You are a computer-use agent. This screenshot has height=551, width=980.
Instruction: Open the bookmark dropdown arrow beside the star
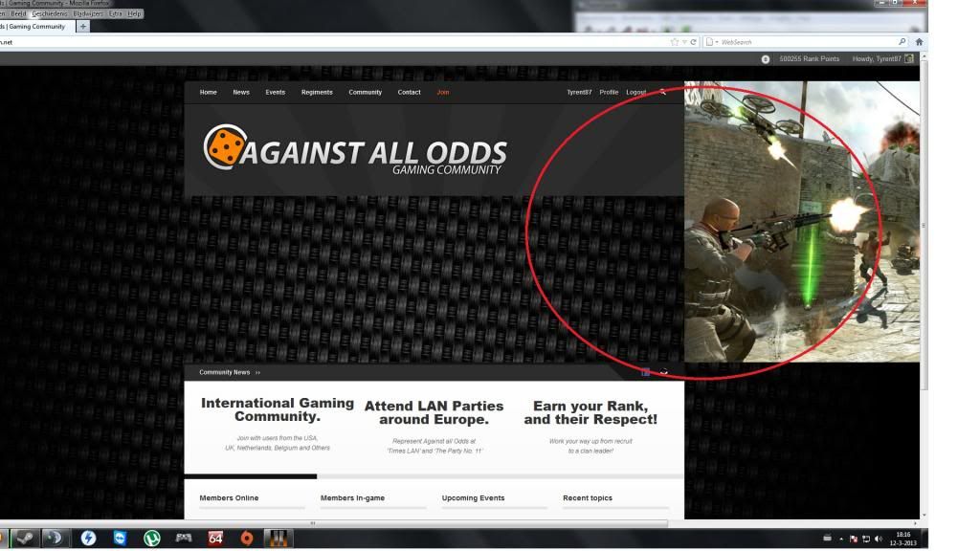coord(685,42)
